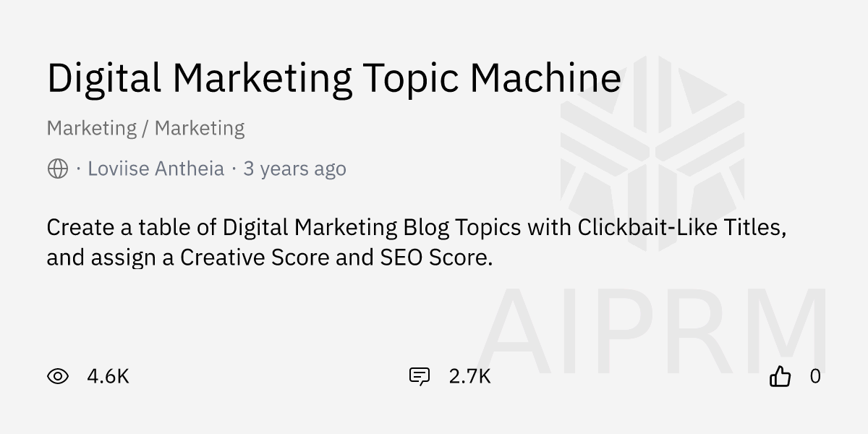Click the word 'Machine' in the title
This screenshot has height=434, width=868.
pos(545,78)
